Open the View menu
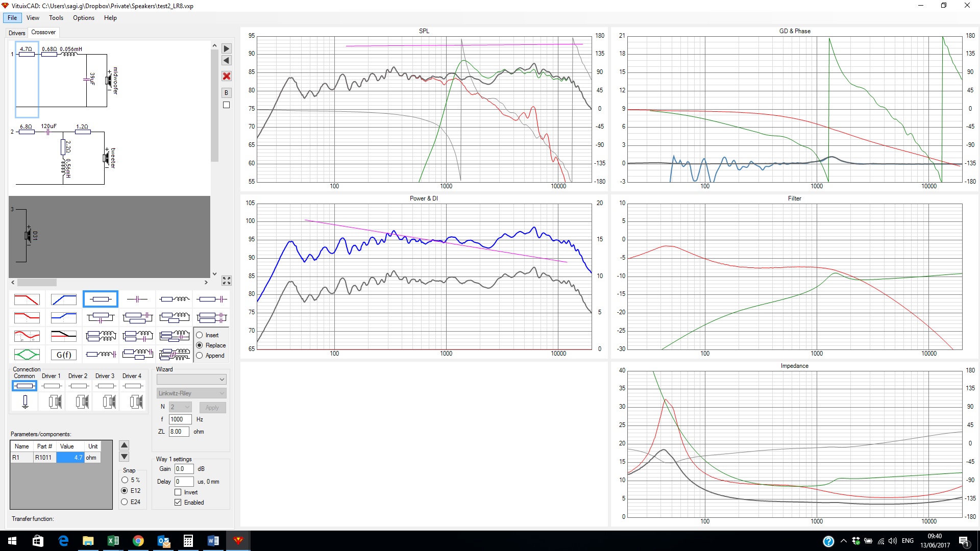 [33, 18]
